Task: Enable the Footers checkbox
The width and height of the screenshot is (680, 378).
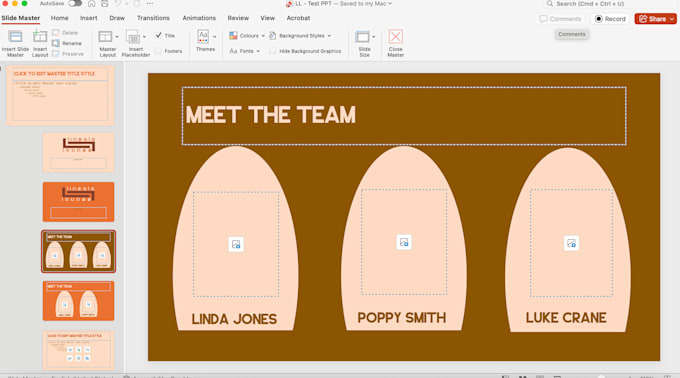Action: click(158, 51)
